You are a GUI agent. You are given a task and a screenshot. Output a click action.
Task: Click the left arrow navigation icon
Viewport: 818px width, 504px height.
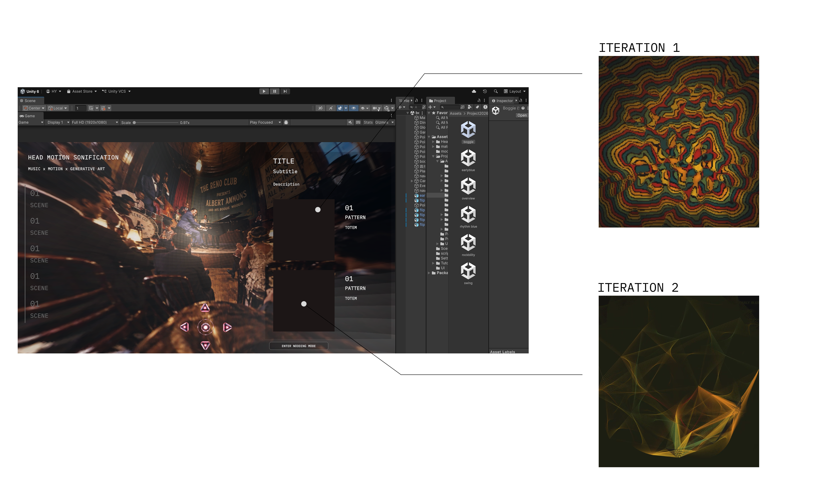pyautogui.click(x=185, y=327)
